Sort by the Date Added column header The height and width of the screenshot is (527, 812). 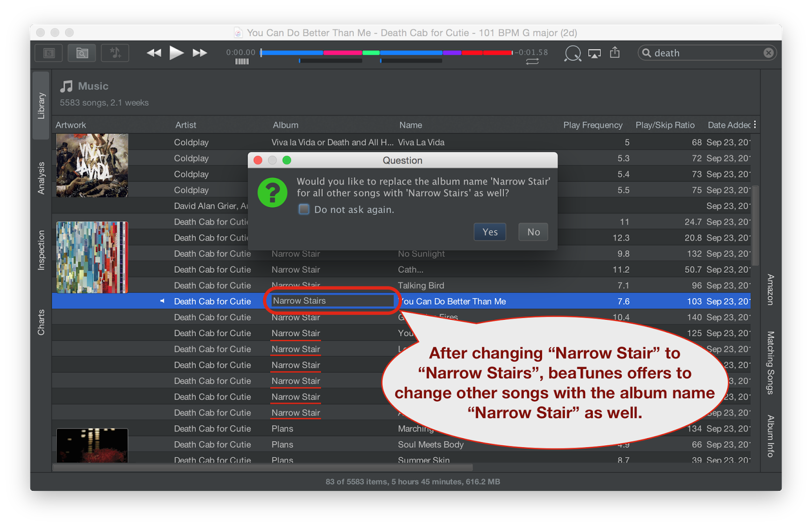(x=729, y=125)
